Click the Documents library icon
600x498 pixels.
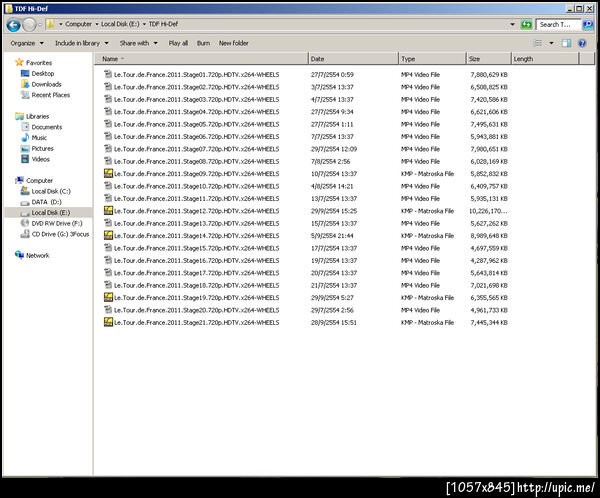[x=25, y=127]
